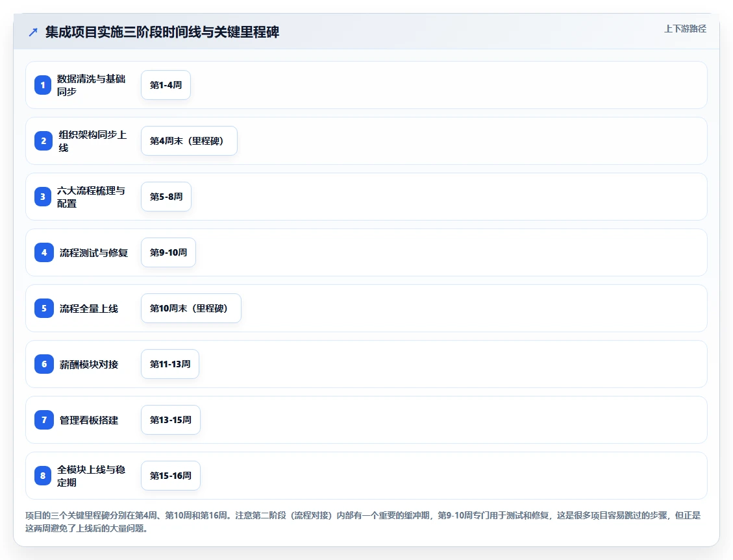Select the 第10周末（里程碑） chip
This screenshot has height=560, width=733.
pyautogui.click(x=191, y=308)
